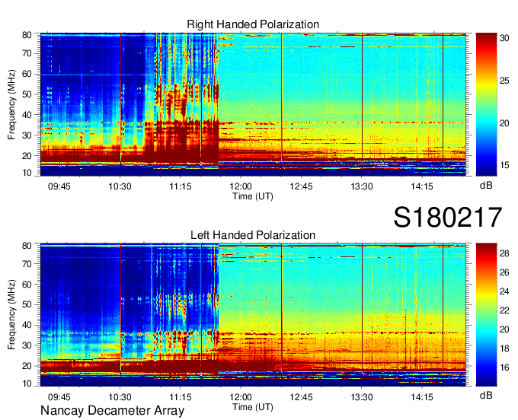Click the Left Handed Polarization title

pyautogui.click(x=253, y=235)
